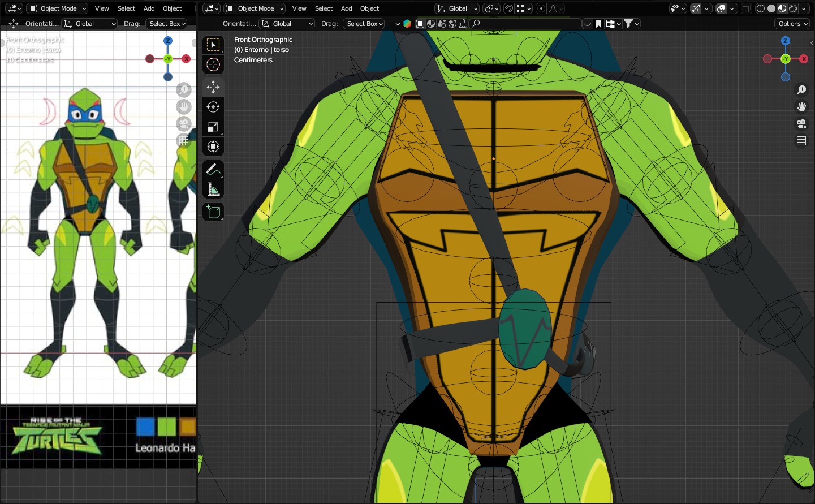Open filter funnel dropdown
The image size is (815, 504).
pos(631,24)
